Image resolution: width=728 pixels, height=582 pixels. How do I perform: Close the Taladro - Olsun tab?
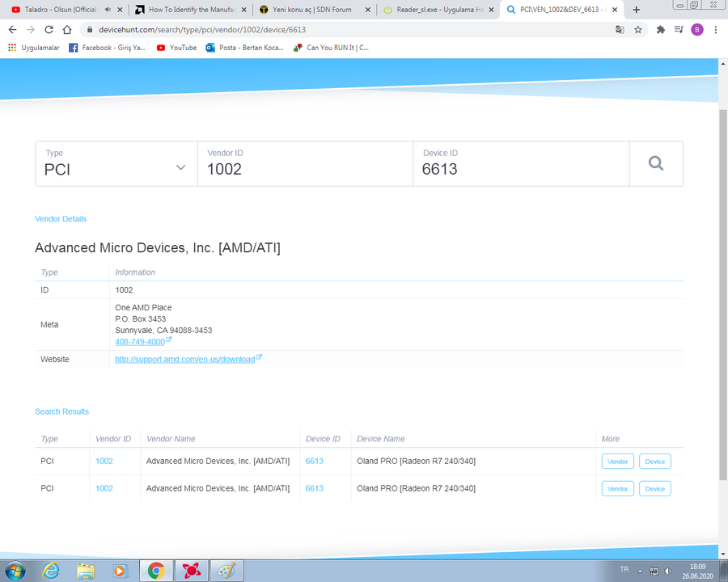(x=120, y=9)
